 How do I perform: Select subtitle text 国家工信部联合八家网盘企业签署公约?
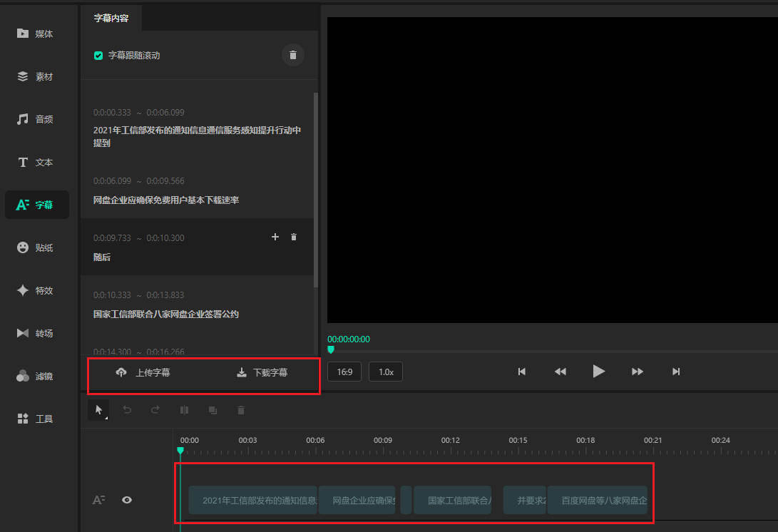(166, 314)
